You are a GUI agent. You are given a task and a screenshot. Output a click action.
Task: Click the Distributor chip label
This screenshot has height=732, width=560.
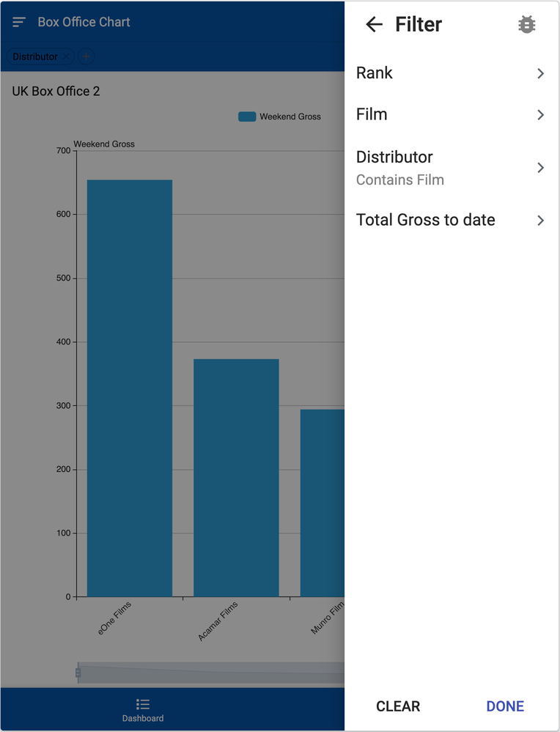[35, 56]
